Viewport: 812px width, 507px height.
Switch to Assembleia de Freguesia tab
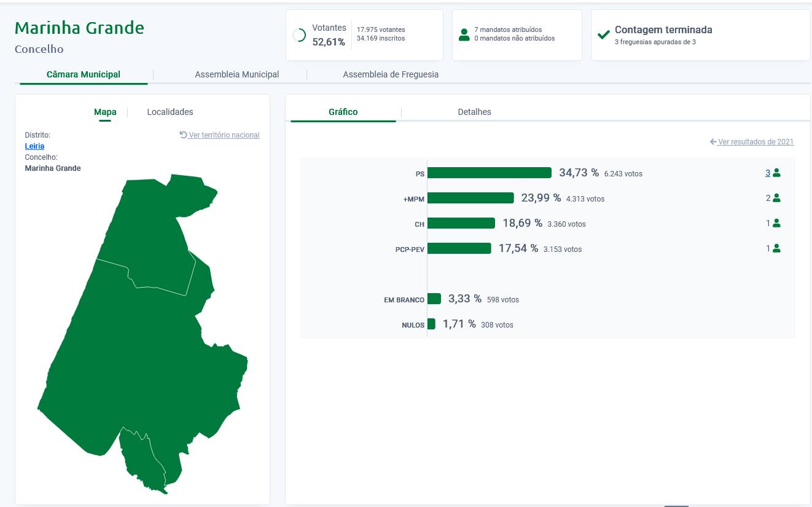(391, 74)
